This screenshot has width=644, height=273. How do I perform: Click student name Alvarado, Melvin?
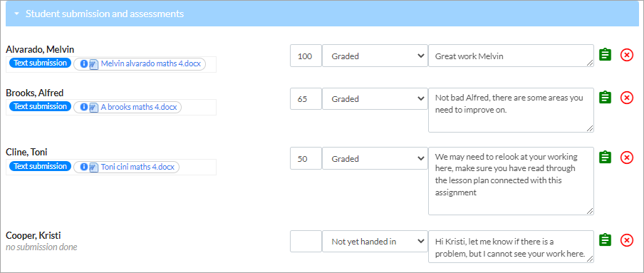(x=40, y=50)
